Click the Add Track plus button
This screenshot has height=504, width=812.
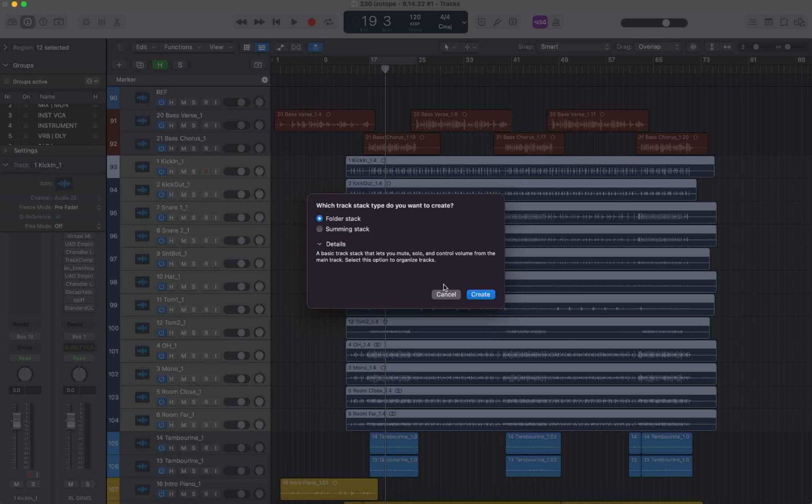tap(119, 65)
